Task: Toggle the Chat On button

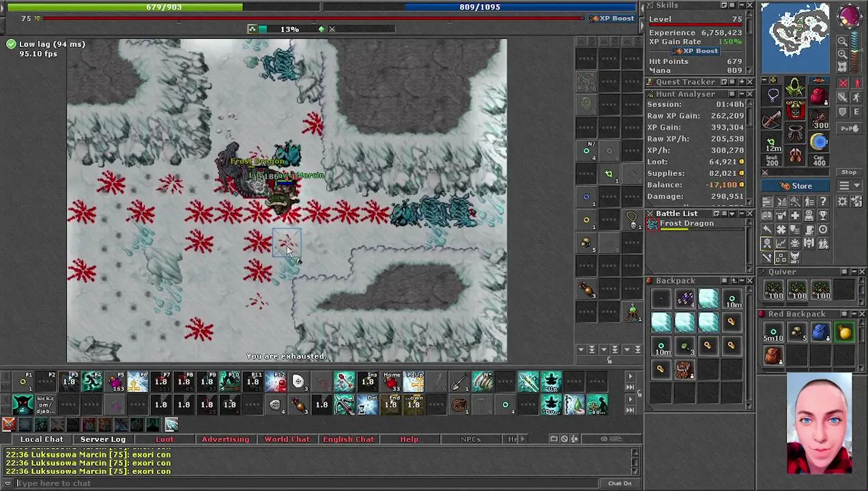Action: [620, 483]
